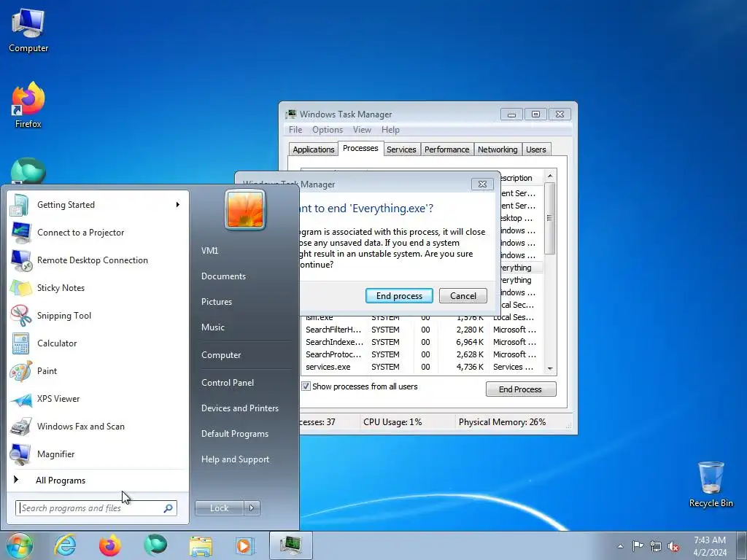Open Help menu in Task Manager
The image size is (747, 560).
pos(390,130)
